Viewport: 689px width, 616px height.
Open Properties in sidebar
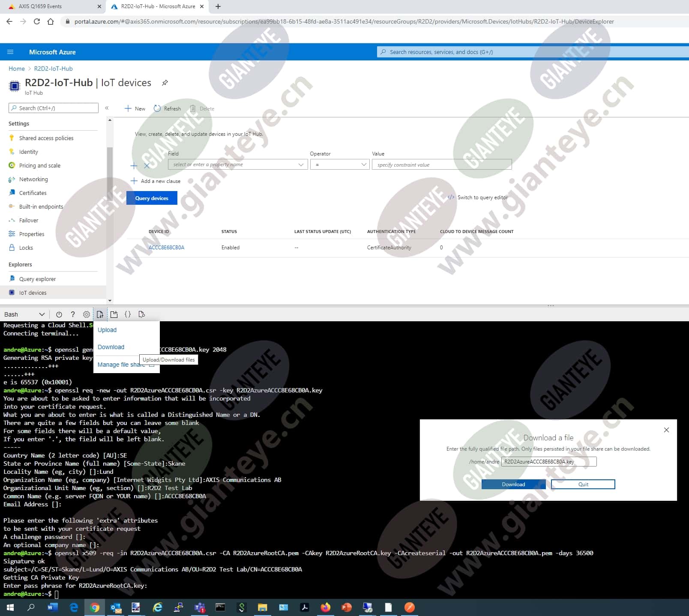(32, 234)
